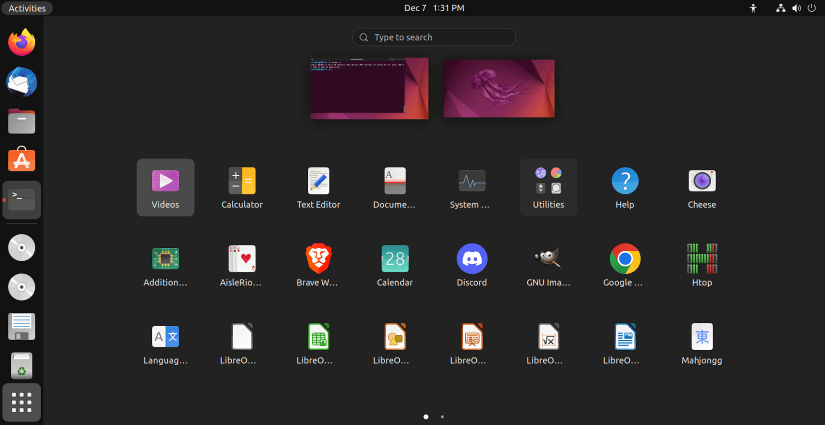Go to the second app grid page
This screenshot has height=425, width=825.
click(442, 417)
